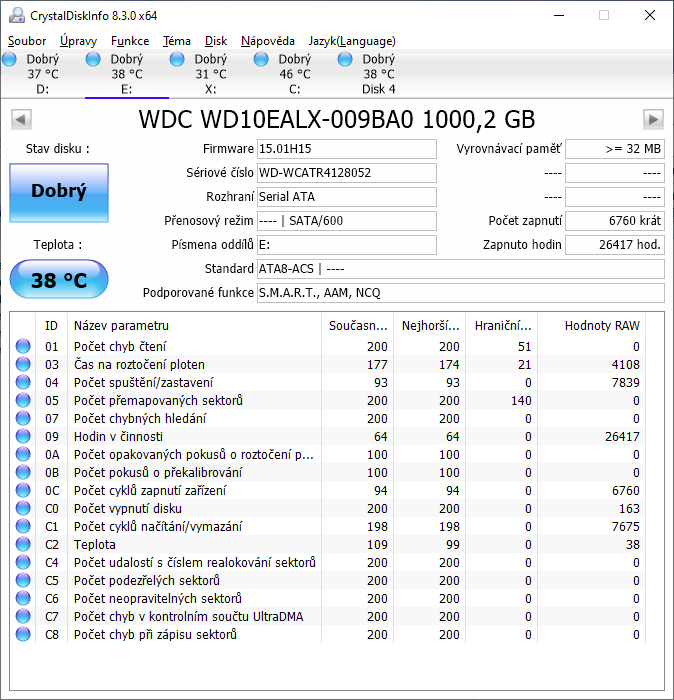
Task: Click status orb for attribute 07 chybných hledání
Action: click(x=23, y=418)
